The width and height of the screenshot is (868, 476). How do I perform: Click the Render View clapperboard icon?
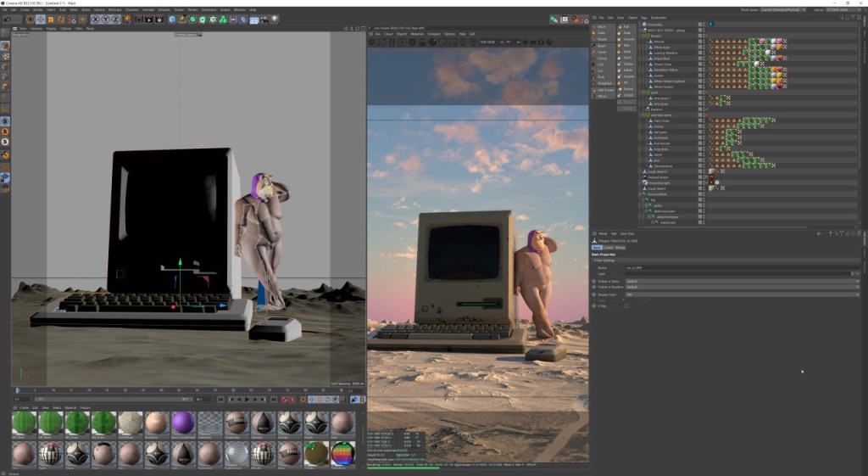coord(137,19)
